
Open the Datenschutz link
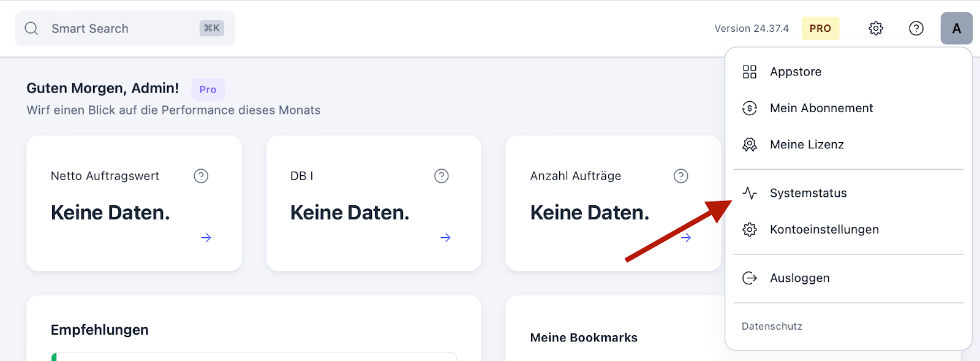click(x=772, y=326)
